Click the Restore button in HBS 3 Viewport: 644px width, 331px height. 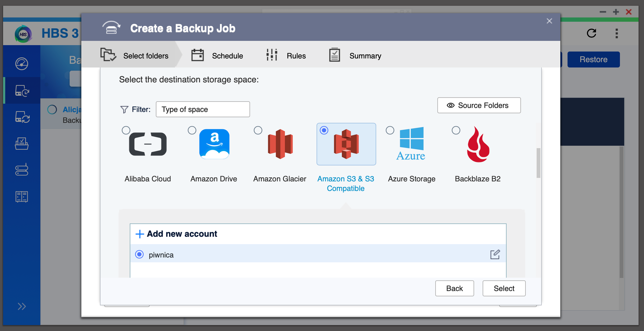(593, 60)
